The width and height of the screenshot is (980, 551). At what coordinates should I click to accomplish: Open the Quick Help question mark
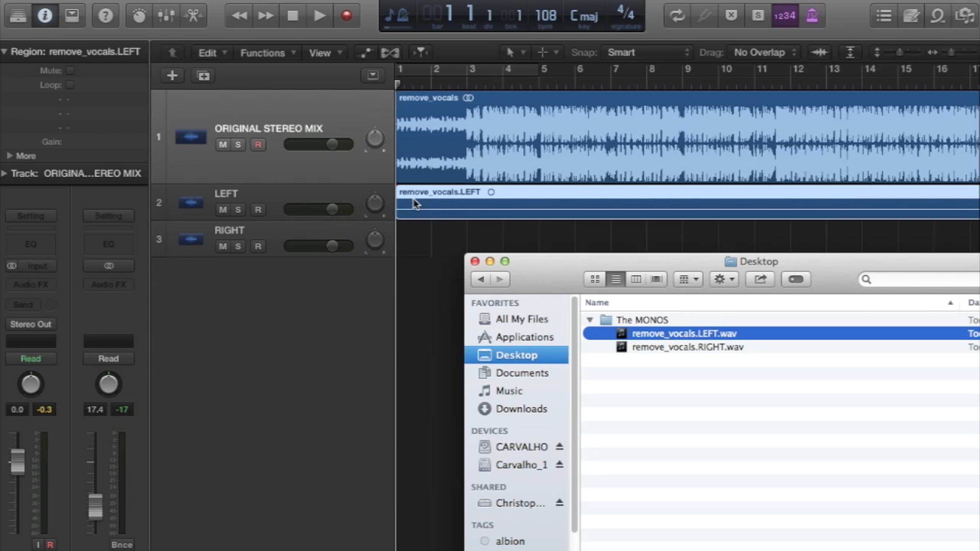pyautogui.click(x=105, y=16)
